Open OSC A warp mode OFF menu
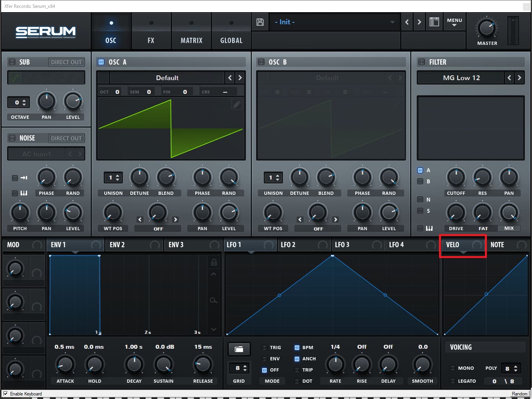Image resolution: width=532 pixels, height=399 pixels. click(158, 229)
